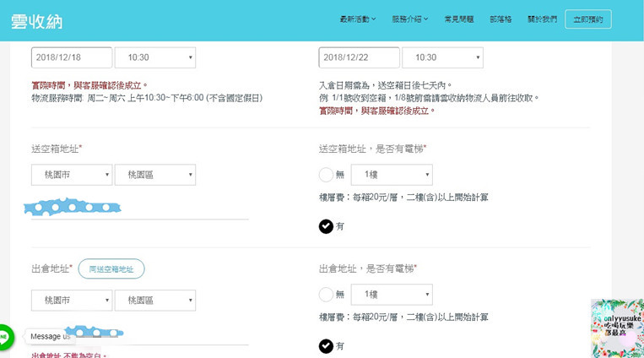Click the 送空箱地址 street address field
Viewport: 644px width, 358px height.
point(140,209)
